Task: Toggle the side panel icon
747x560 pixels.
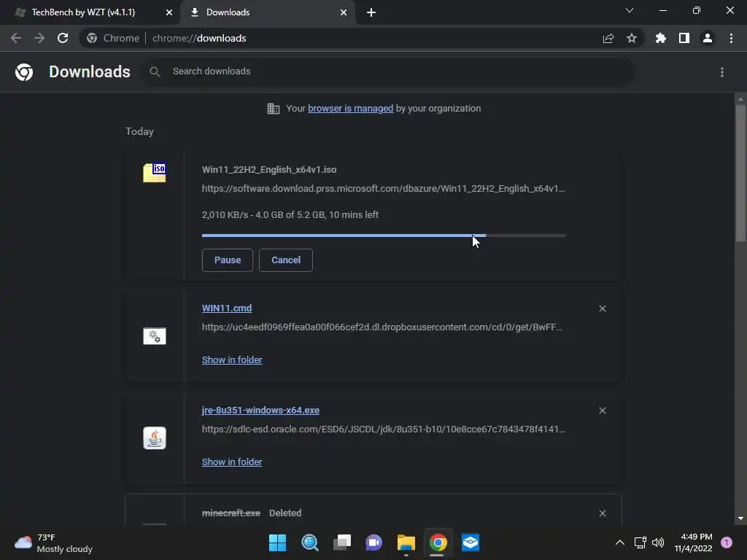Action: (684, 38)
